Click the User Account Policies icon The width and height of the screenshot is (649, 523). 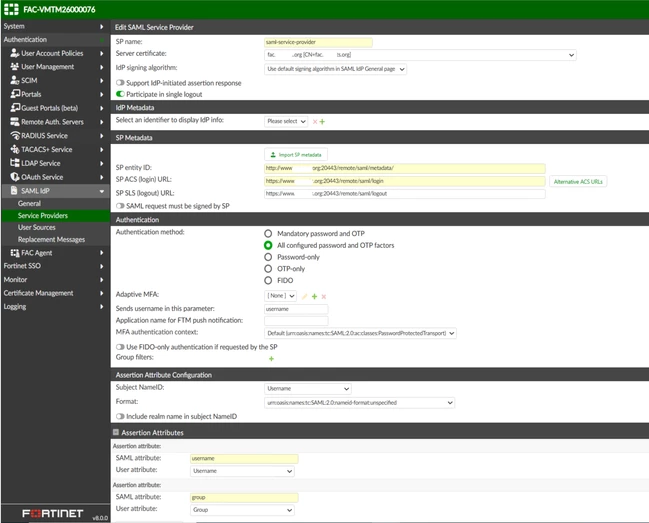tap(15, 53)
